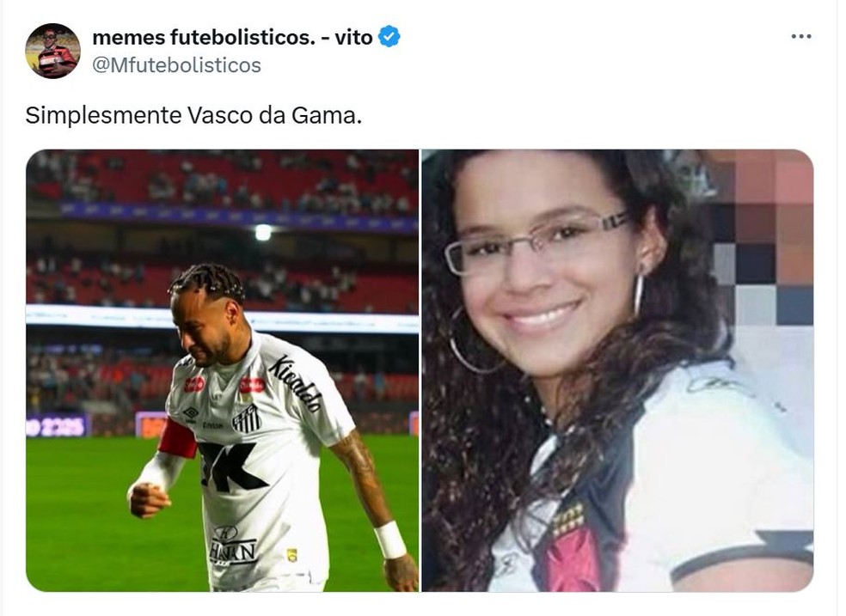
Task: Click the large 7K sponsor logo on jersey
Action: click(233, 466)
